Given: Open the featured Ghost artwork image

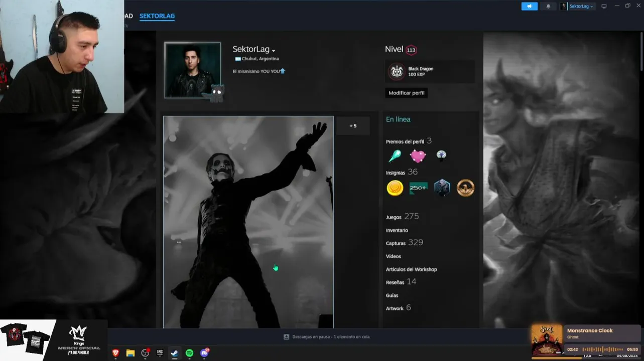Looking at the screenshot, I should pos(248,222).
